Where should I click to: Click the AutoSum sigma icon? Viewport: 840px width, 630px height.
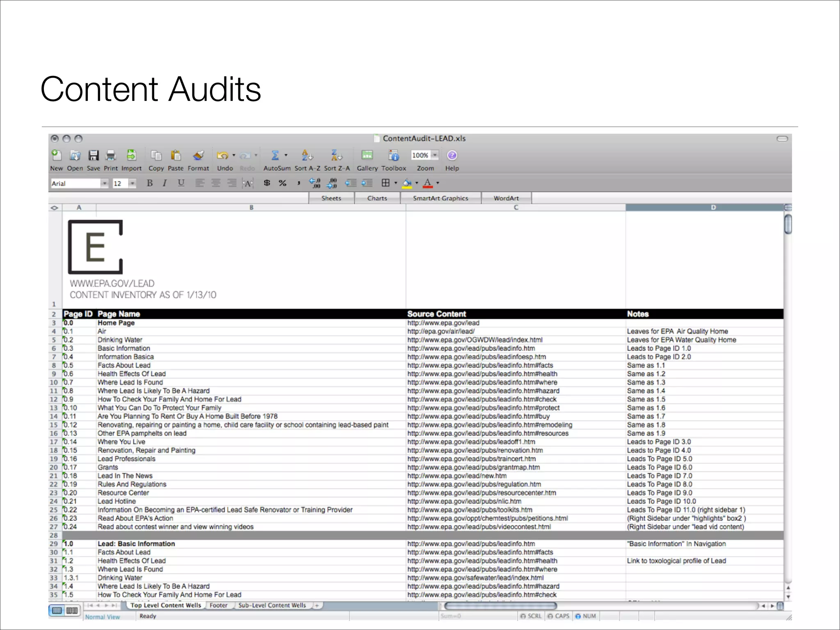275,155
